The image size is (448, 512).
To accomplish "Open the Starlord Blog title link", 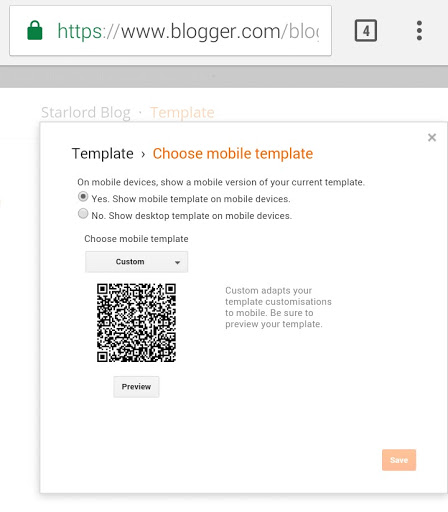I will click(86, 112).
